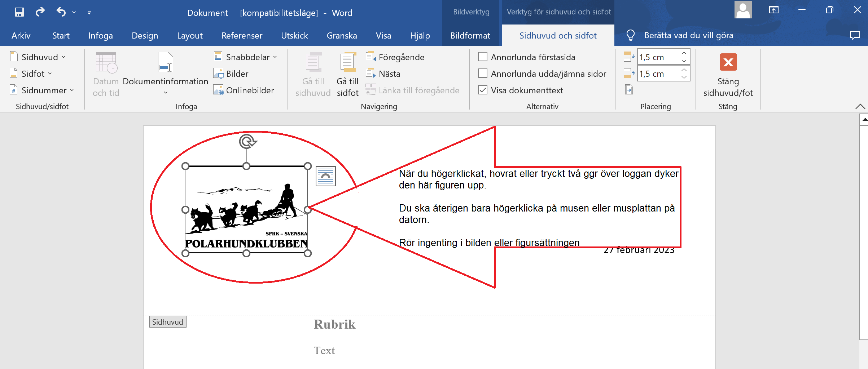Screen dimensions: 868x369
Task: Click the Rubrik heading placeholder
Action: click(x=334, y=324)
